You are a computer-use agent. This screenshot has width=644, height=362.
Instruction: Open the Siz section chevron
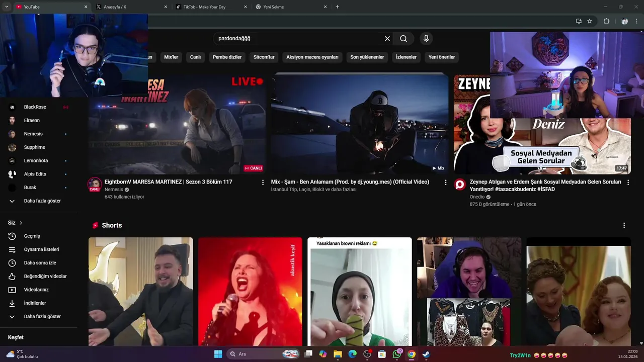[21, 223]
